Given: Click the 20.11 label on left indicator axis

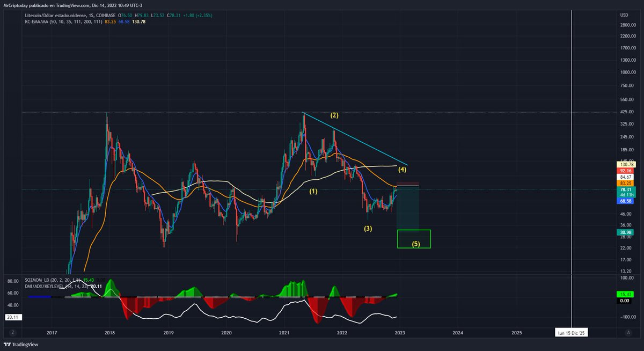Looking at the screenshot, I should [12, 317].
